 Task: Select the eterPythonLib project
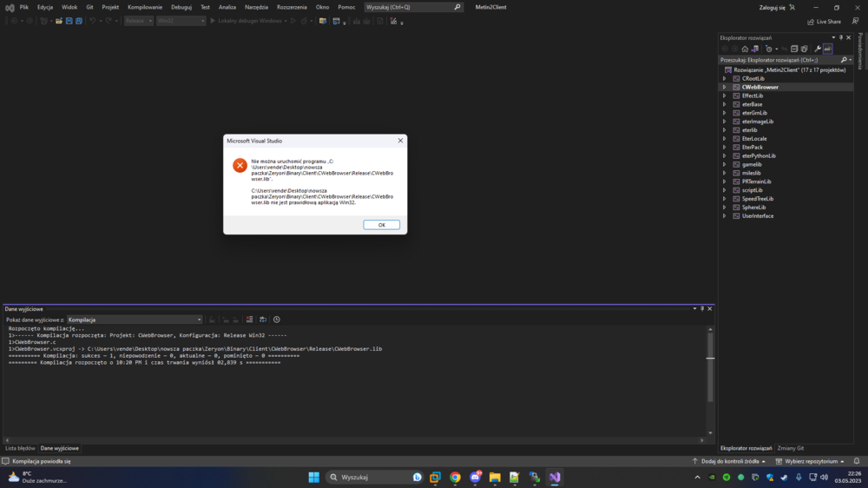pos(759,156)
